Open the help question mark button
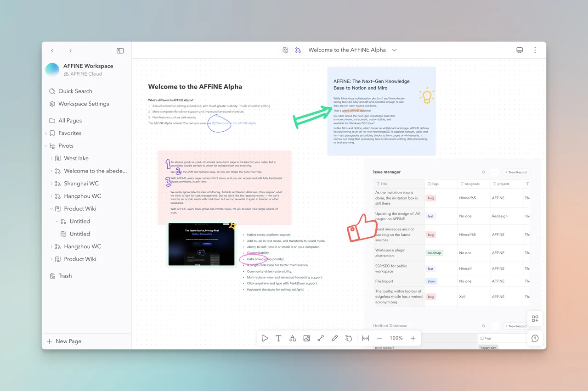This screenshot has height=391, width=588. pyautogui.click(x=535, y=338)
